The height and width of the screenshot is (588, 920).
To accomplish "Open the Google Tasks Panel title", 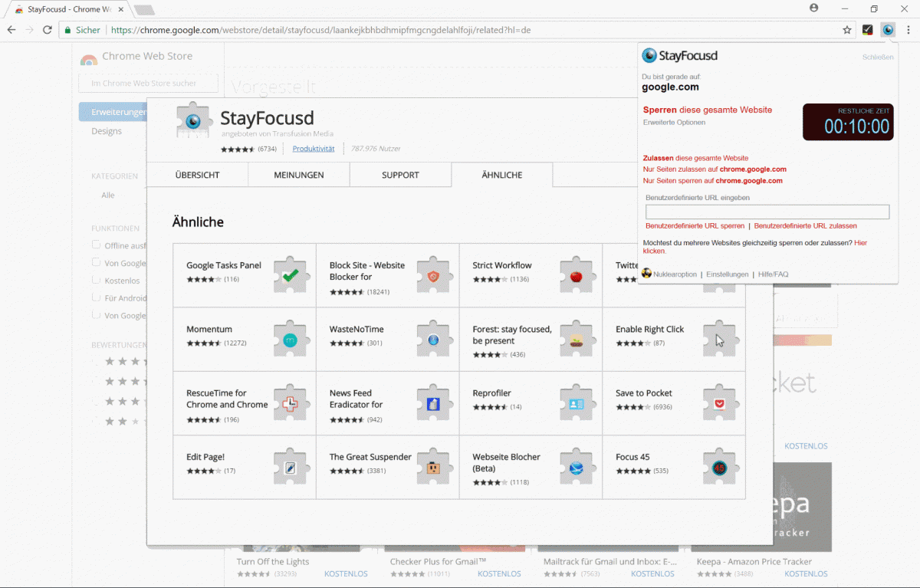I will pos(224,265).
